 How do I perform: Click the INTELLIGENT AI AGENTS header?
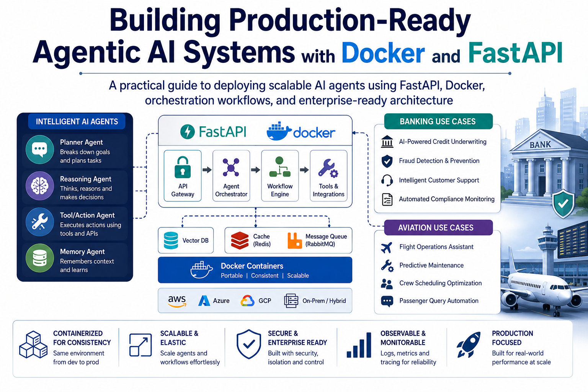pos(77,122)
